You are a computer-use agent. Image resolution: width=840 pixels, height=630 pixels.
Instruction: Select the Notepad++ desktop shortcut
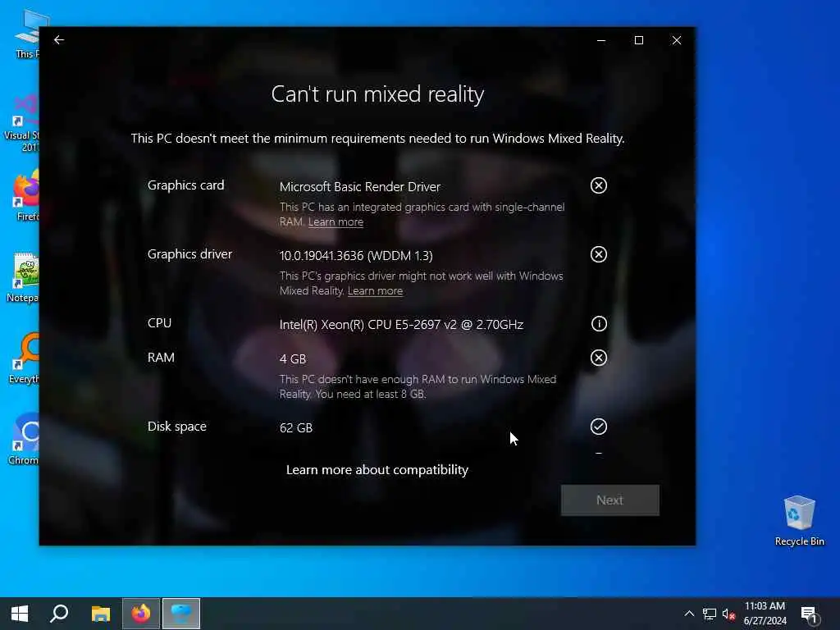(x=23, y=277)
